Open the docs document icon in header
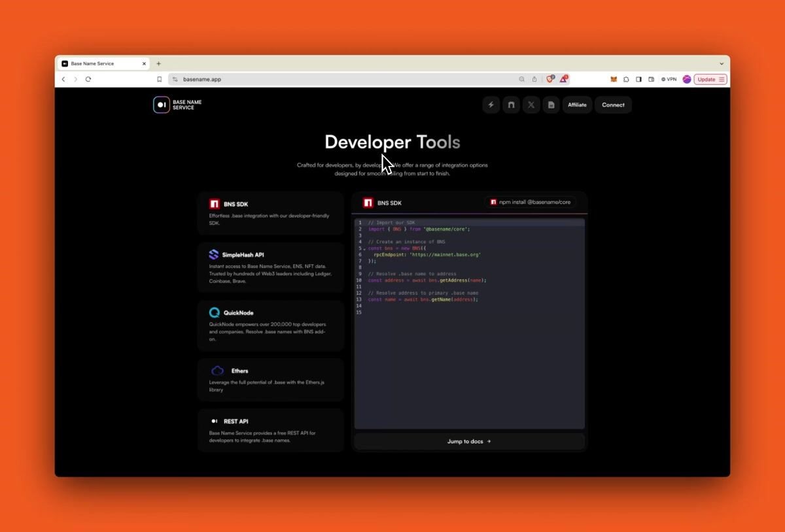The width and height of the screenshot is (785, 532). point(551,105)
